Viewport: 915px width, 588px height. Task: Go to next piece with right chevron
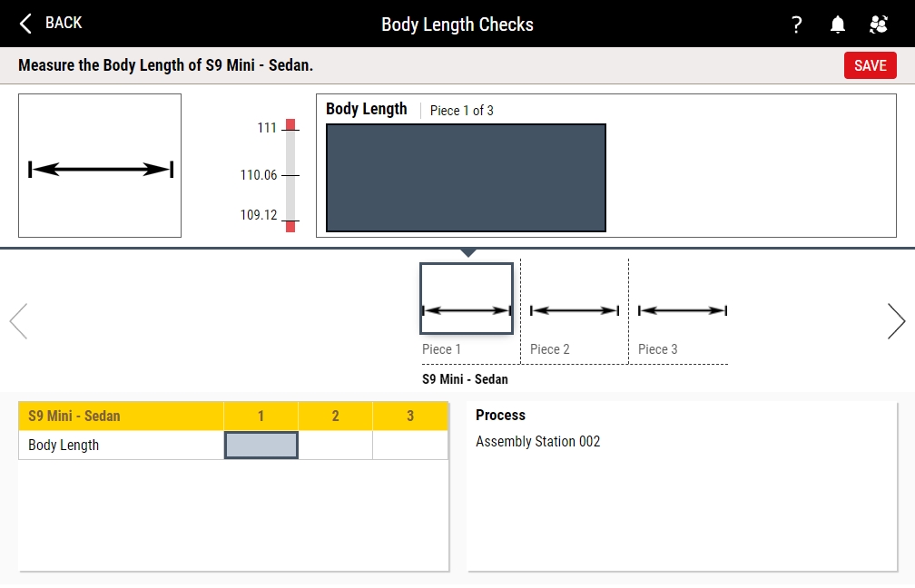896,320
